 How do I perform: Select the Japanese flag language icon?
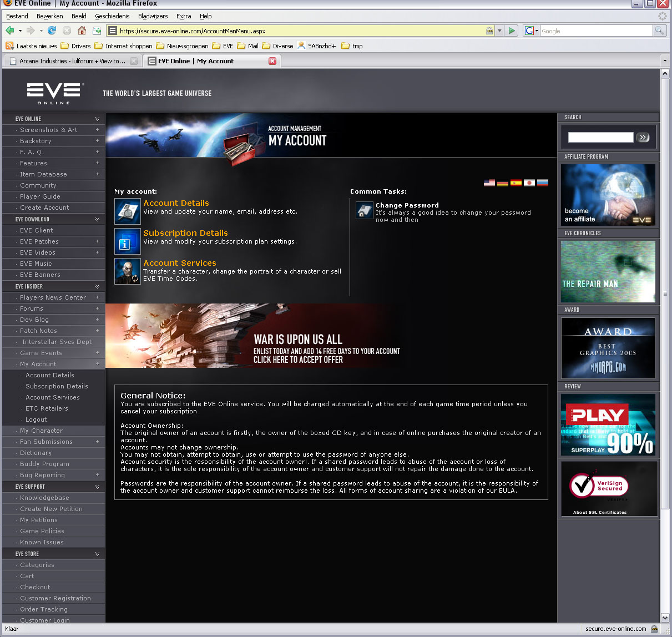529,183
